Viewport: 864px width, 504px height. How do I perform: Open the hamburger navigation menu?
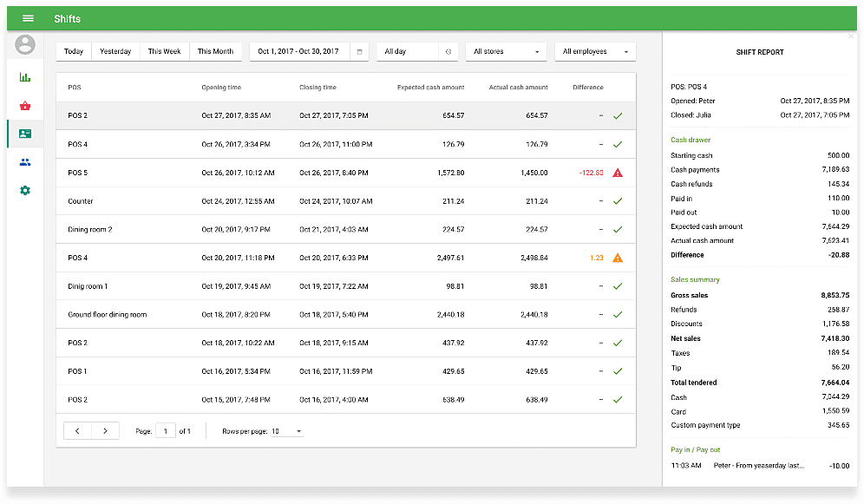click(x=28, y=18)
